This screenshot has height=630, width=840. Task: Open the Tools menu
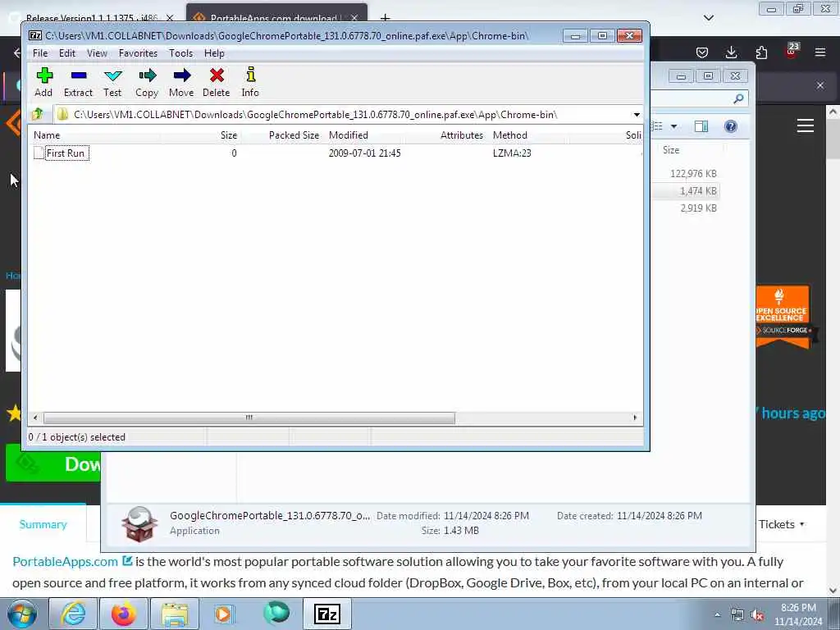click(180, 53)
